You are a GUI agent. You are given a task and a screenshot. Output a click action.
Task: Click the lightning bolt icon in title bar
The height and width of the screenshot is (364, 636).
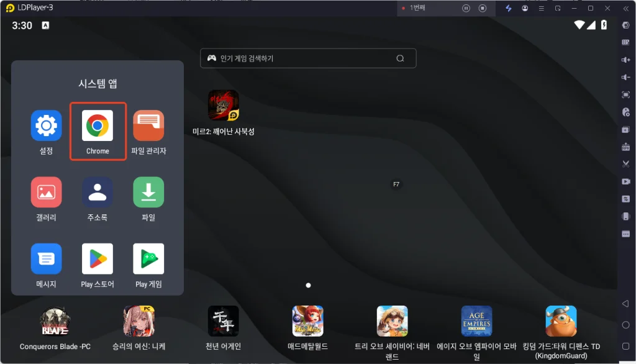coord(508,8)
